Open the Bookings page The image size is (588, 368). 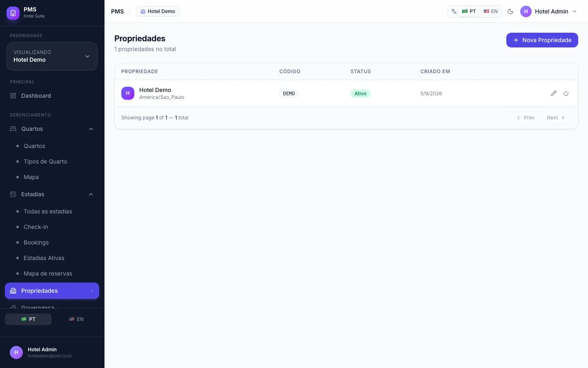pyautogui.click(x=36, y=242)
